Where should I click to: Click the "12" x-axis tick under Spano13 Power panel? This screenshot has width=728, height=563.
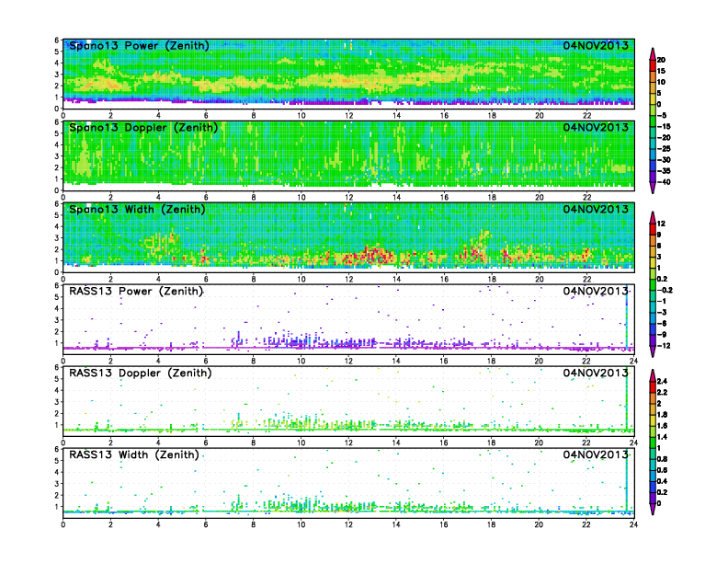[x=348, y=116]
